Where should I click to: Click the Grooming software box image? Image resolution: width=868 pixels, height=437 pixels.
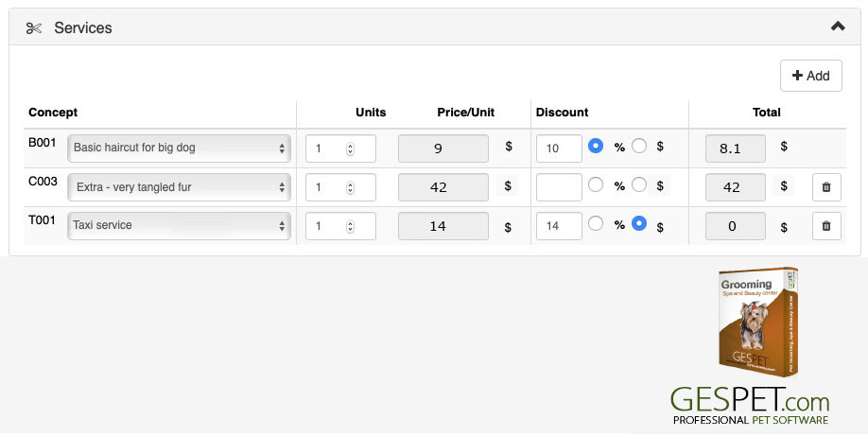click(757, 322)
